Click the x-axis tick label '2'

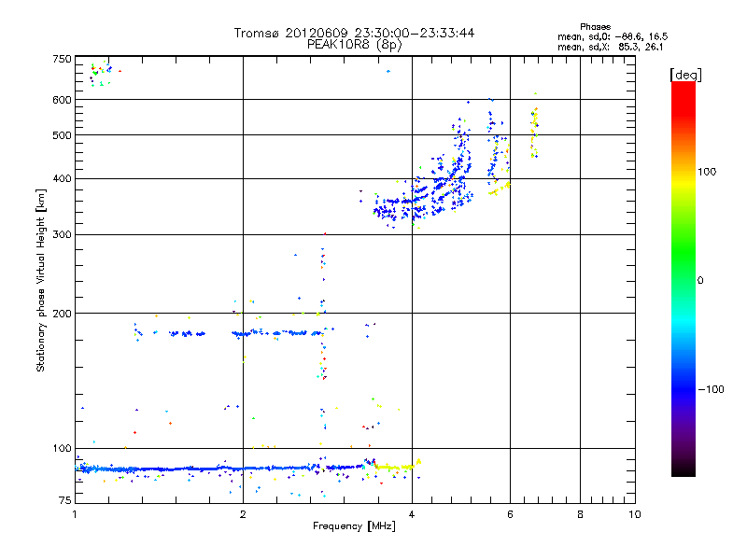243,514
